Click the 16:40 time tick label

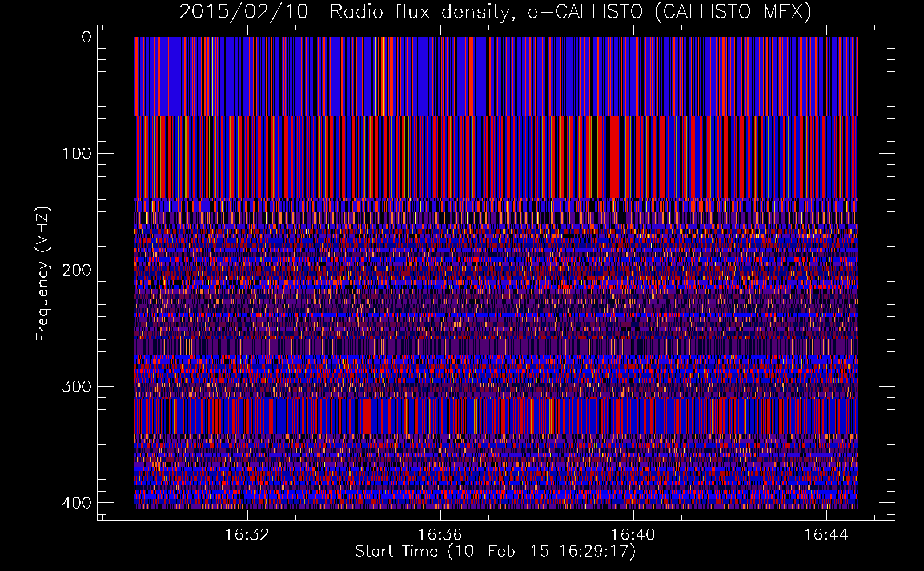(x=633, y=535)
